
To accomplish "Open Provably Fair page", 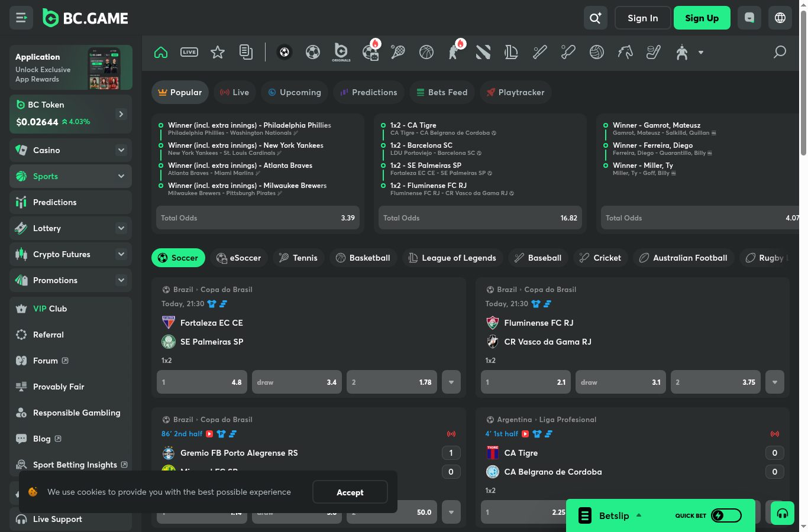I will tap(70, 387).
